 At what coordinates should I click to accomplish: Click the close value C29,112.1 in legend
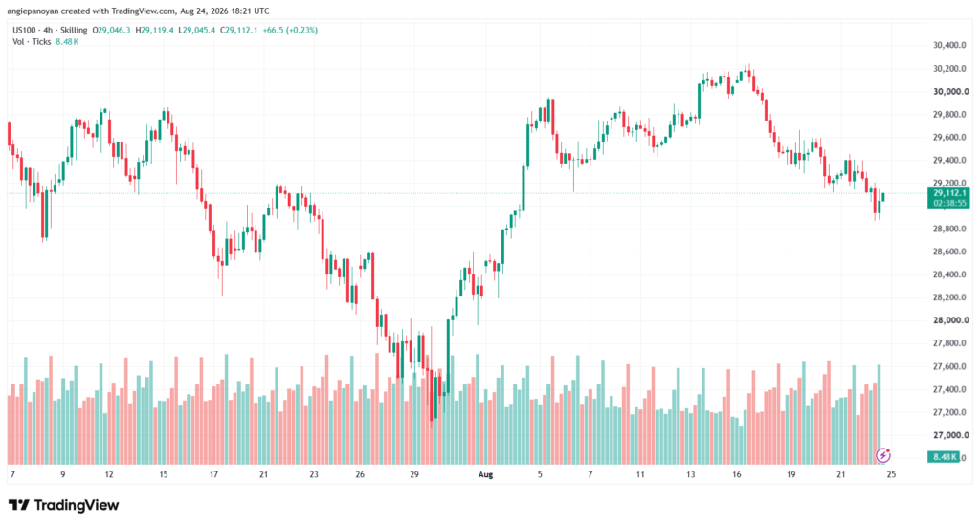238,30
